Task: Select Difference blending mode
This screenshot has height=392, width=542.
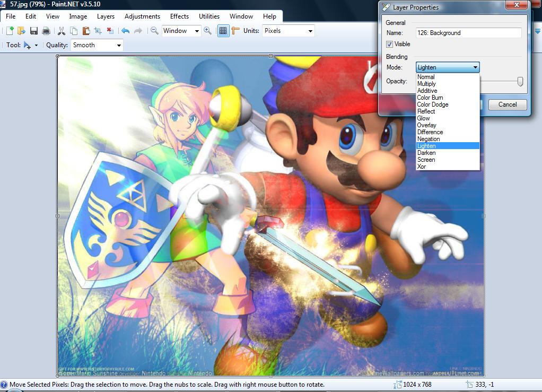Action: point(448,132)
